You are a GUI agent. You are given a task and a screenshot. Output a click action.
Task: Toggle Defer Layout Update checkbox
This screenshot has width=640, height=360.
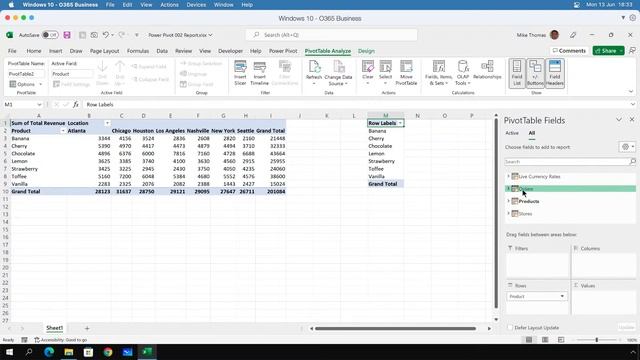click(510, 327)
